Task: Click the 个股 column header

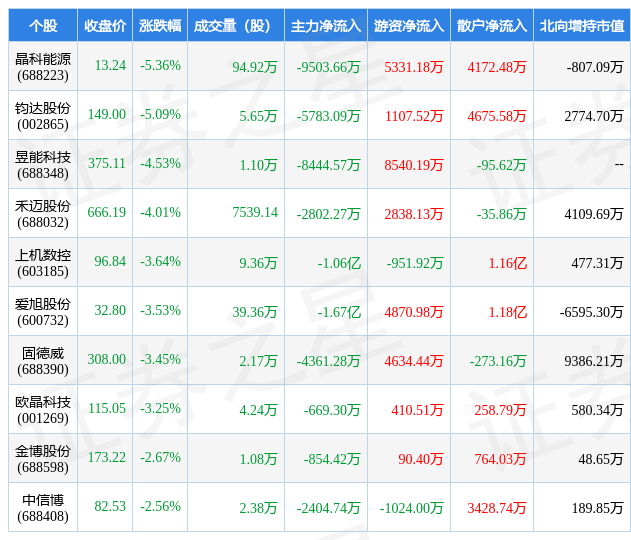Action: coord(43,26)
